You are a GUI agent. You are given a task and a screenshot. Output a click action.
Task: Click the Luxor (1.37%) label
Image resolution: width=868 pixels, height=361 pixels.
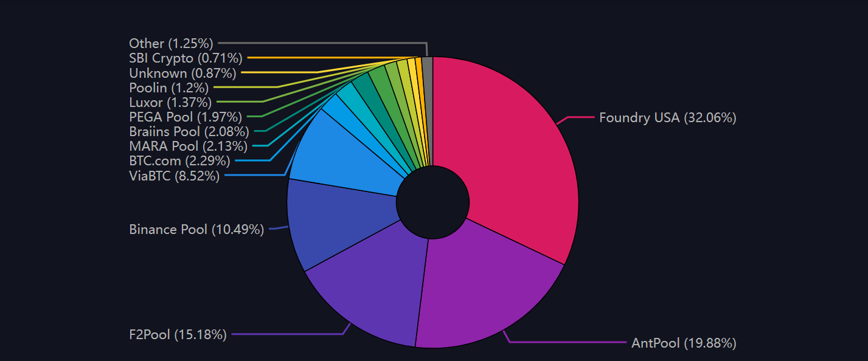click(170, 102)
